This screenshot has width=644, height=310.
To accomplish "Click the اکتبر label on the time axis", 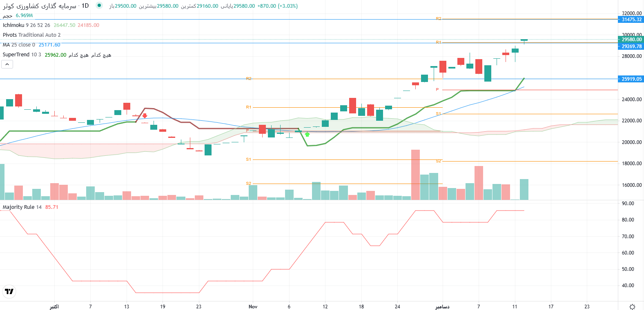I will pyautogui.click(x=54, y=307).
